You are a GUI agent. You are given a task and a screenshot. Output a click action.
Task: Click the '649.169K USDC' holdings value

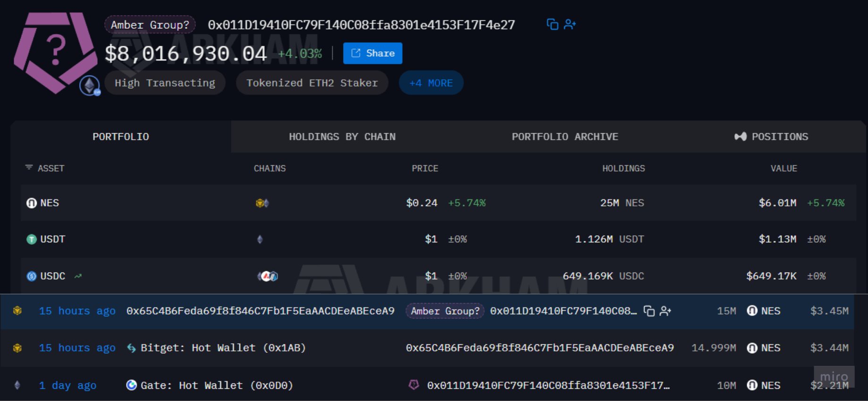[x=603, y=276]
